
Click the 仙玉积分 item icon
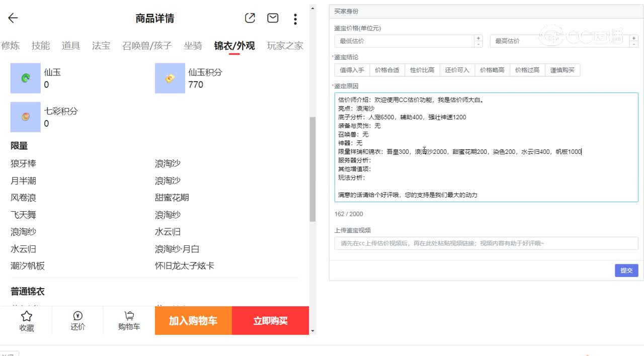(170, 78)
